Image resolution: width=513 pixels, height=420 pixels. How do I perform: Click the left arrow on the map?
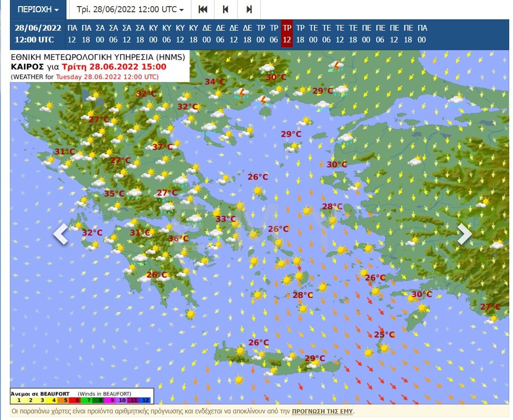pyautogui.click(x=61, y=234)
